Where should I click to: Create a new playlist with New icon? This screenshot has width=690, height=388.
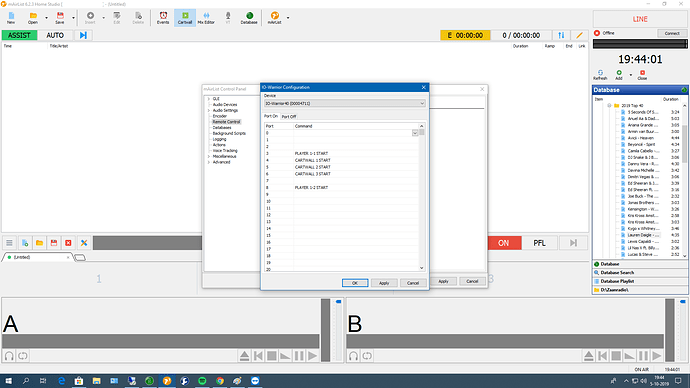11,18
